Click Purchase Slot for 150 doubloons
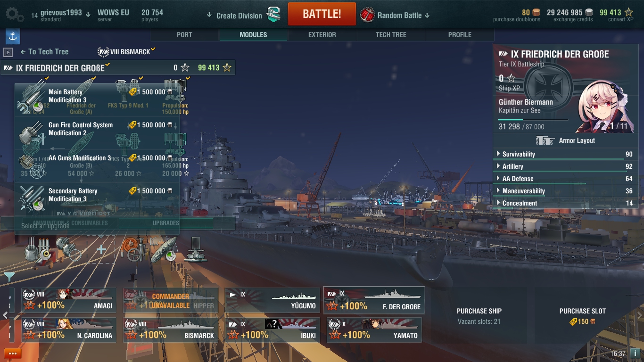This screenshot has width=644, height=362. 582,316
